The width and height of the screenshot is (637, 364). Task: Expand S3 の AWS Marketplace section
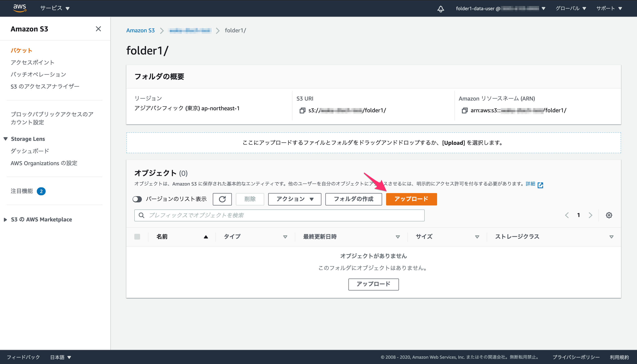(5, 219)
